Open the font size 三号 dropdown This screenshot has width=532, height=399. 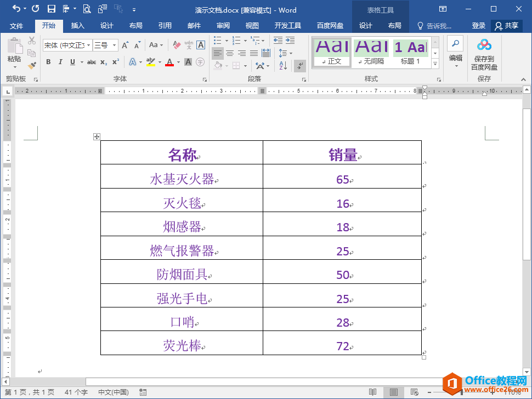(x=114, y=45)
